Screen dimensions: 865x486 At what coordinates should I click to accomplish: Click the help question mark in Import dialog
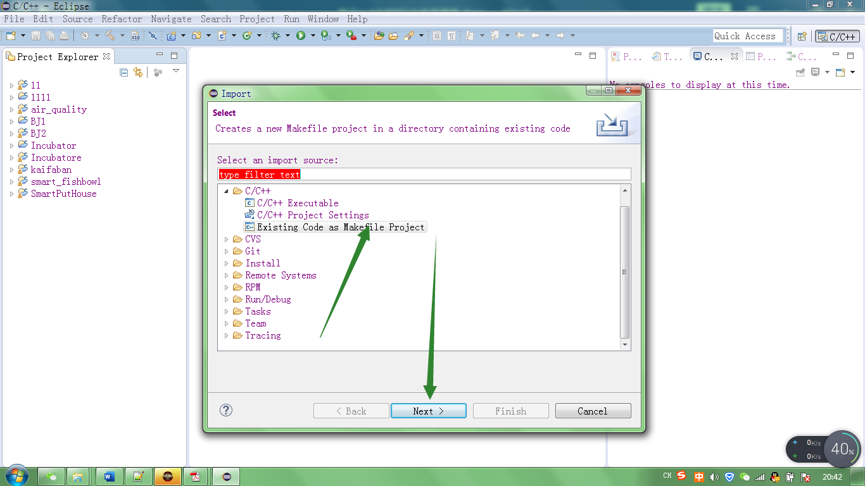click(x=226, y=410)
